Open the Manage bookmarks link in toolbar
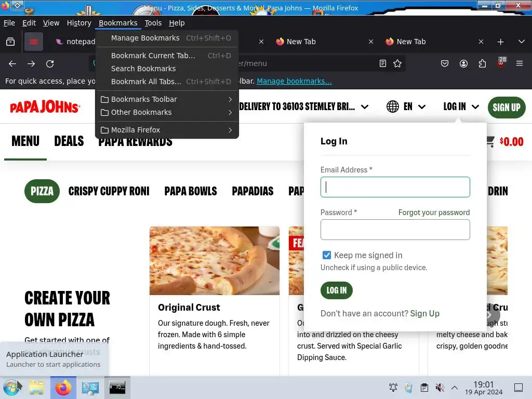The image size is (532, 399). 294,81
